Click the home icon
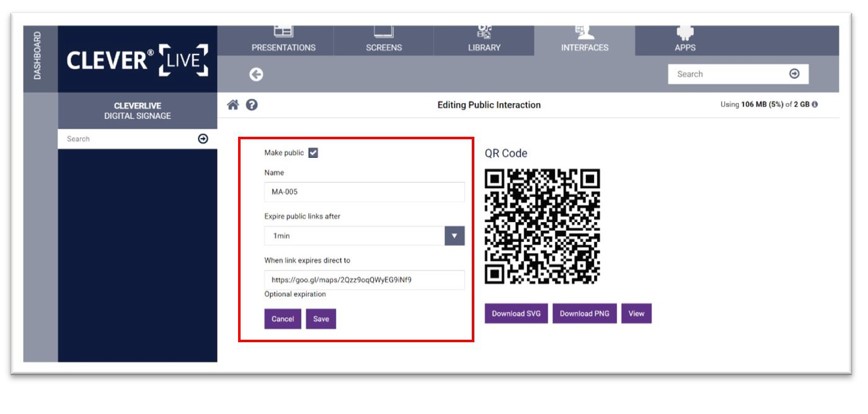Image resolution: width=868 pixels, height=414 pixels. [x=233, y=105]
